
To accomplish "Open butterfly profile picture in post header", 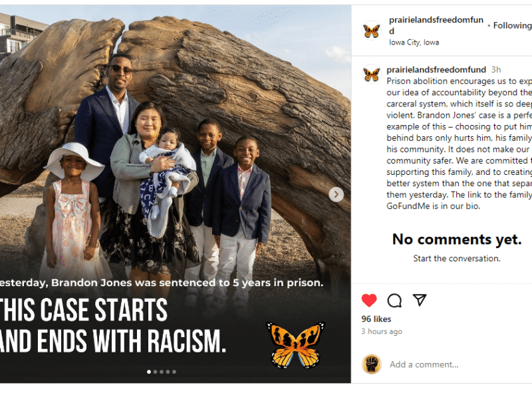I will (x=372, y=31).
